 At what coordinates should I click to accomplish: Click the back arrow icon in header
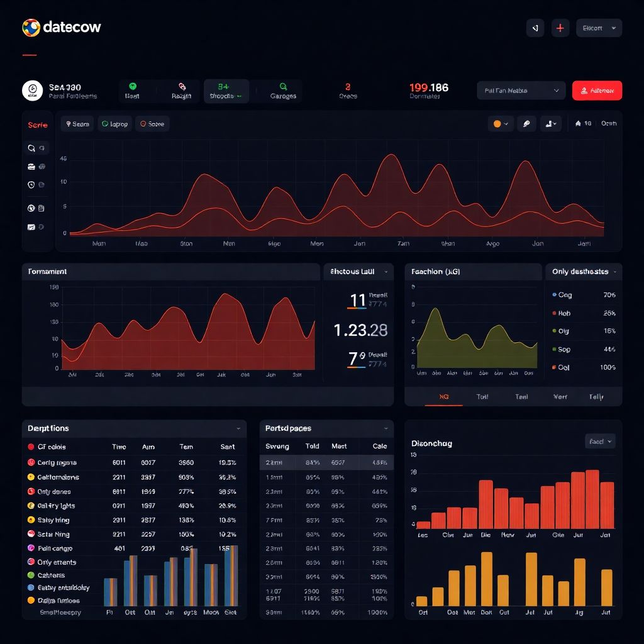click(x=535, y=28)
